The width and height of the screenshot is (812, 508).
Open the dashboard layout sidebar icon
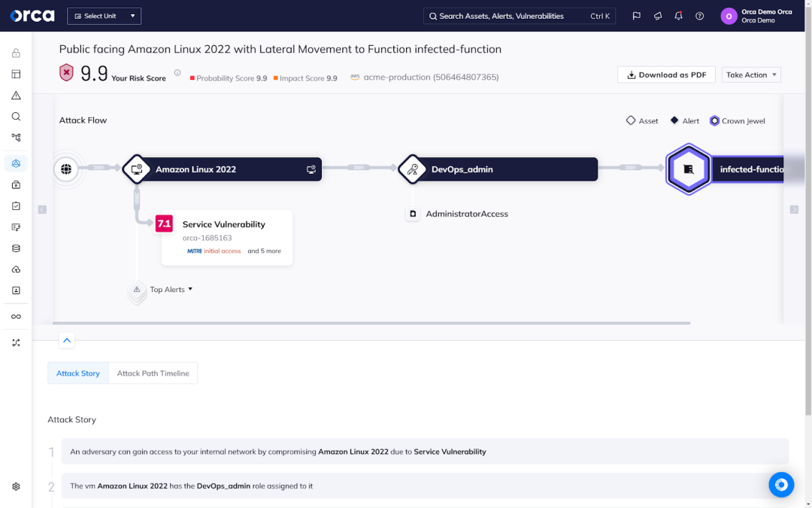16,74
